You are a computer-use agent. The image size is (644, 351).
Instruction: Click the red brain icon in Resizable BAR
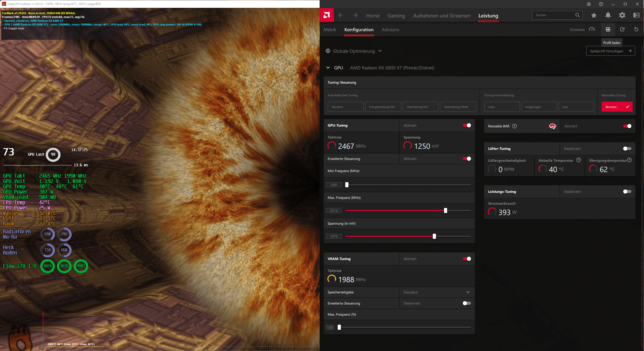point(553,126)
